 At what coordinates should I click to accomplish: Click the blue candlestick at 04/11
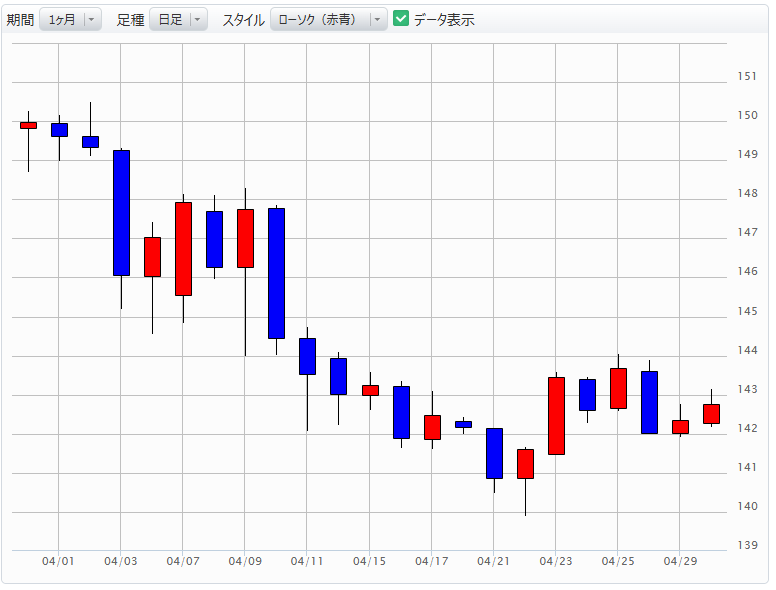point(307,356)
